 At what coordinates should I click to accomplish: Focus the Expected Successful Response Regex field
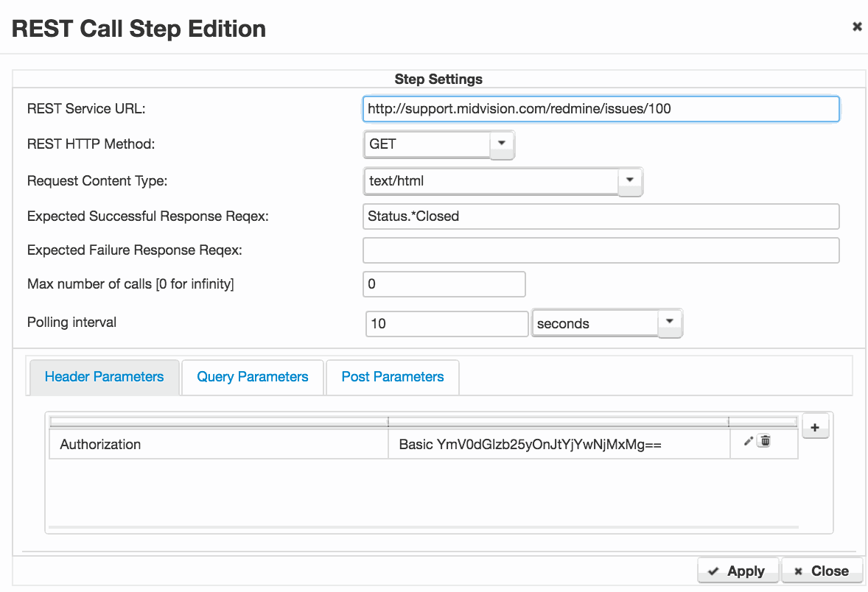pos(601,216)
